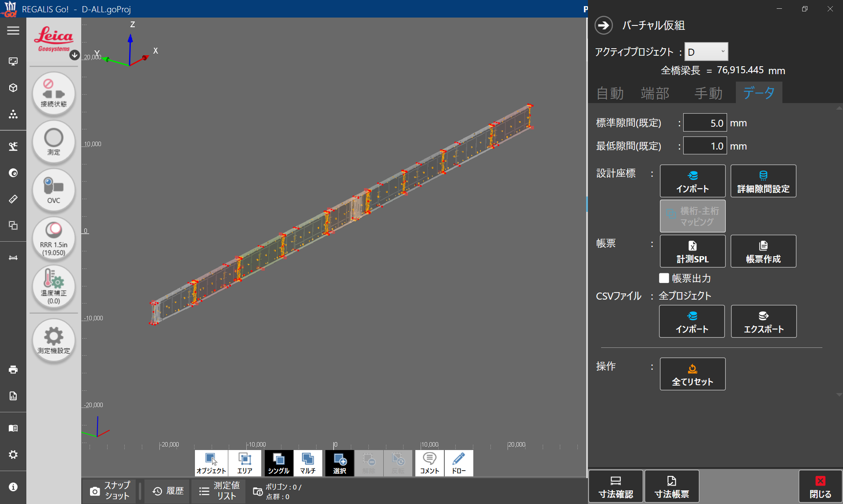The height and width of the screenshot is (504, 843).
Task: Click the 標準隙間 value input field
Action: coord(705,123)
